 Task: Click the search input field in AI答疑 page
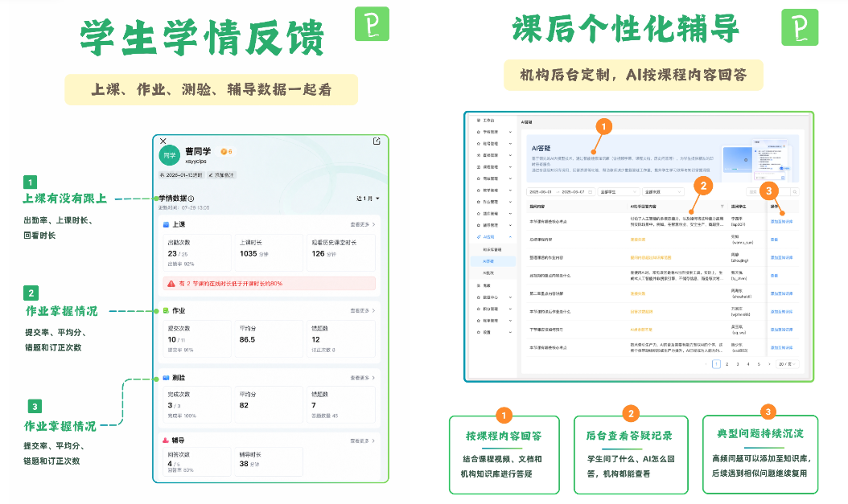coord(768,192)
